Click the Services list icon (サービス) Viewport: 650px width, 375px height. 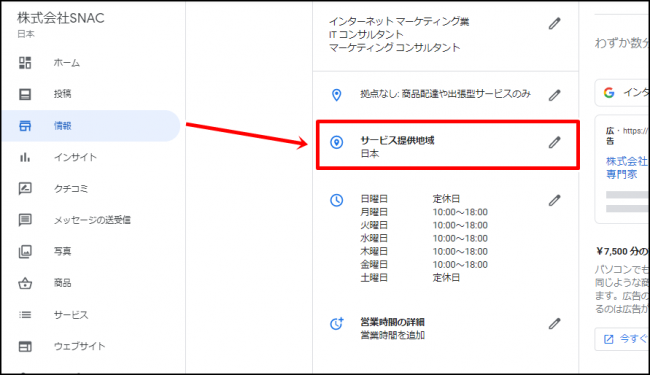pyautogui.click(x=25, y=315)
